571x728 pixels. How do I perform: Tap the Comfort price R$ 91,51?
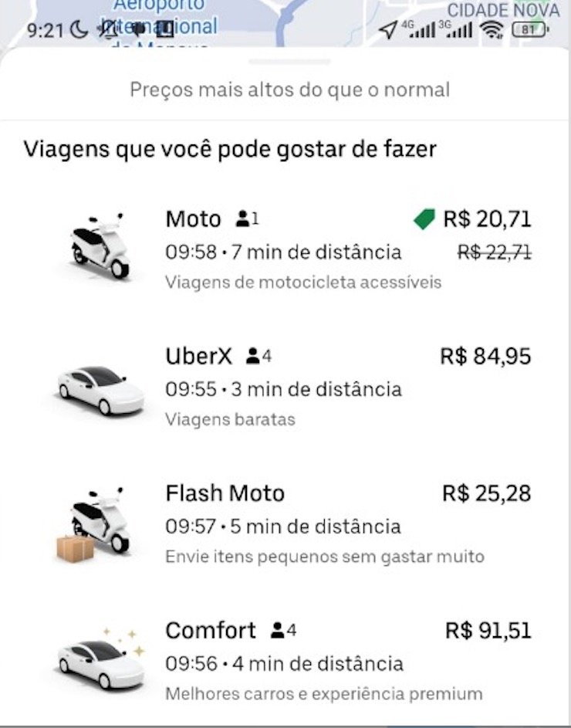(x=488, y=631)
